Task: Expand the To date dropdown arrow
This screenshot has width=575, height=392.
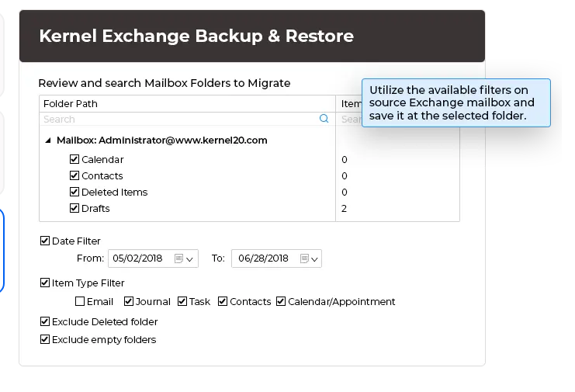Action: click(x=315, y=259)
